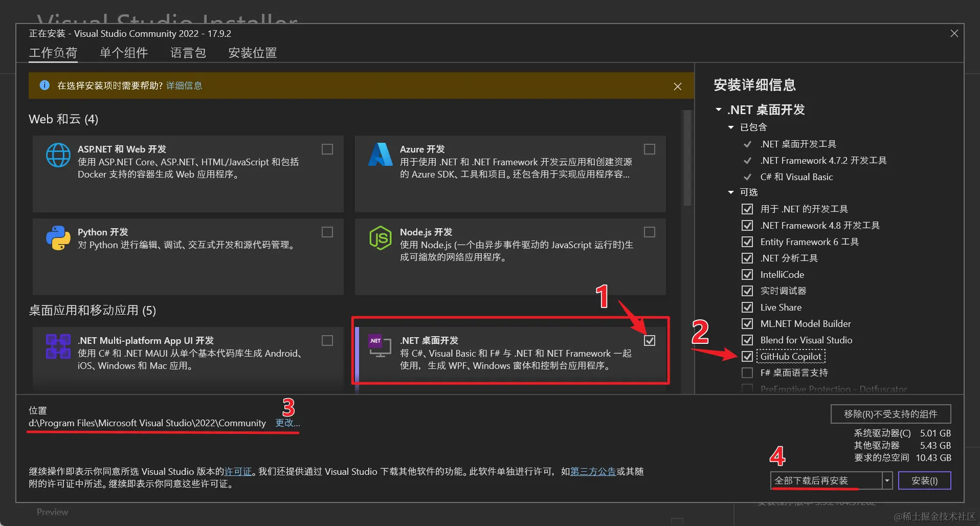
Task: Close the installer dialog window
Action: click(954, 33)
